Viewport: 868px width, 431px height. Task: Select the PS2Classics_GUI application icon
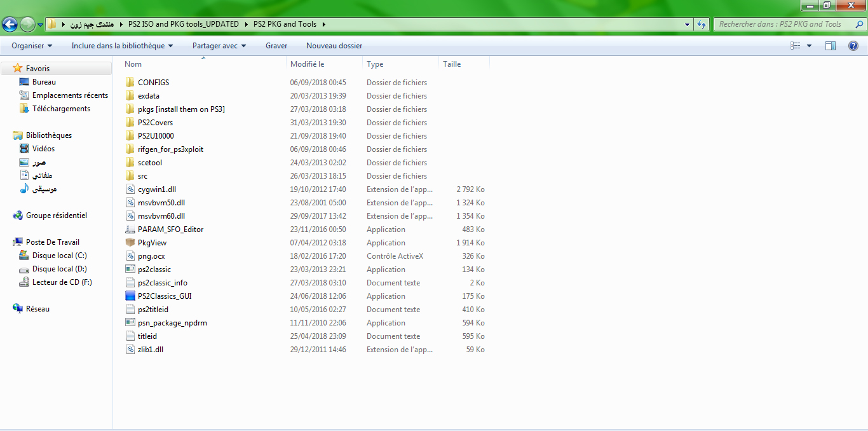click(130, 296)
